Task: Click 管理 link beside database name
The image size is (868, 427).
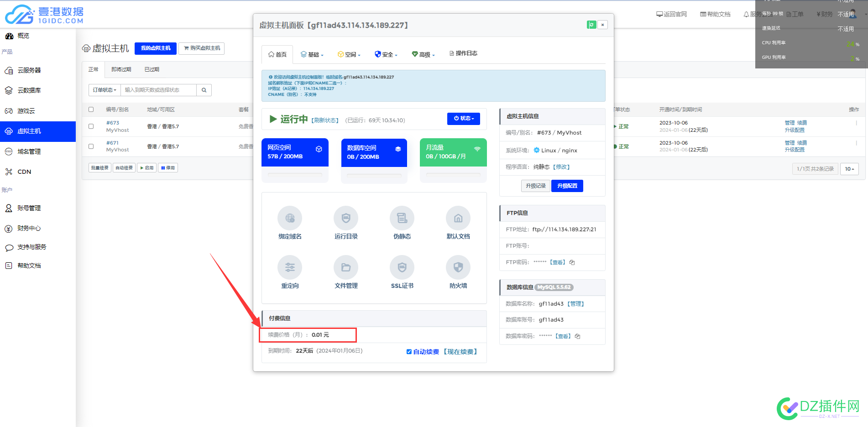Action: (575, 304)
